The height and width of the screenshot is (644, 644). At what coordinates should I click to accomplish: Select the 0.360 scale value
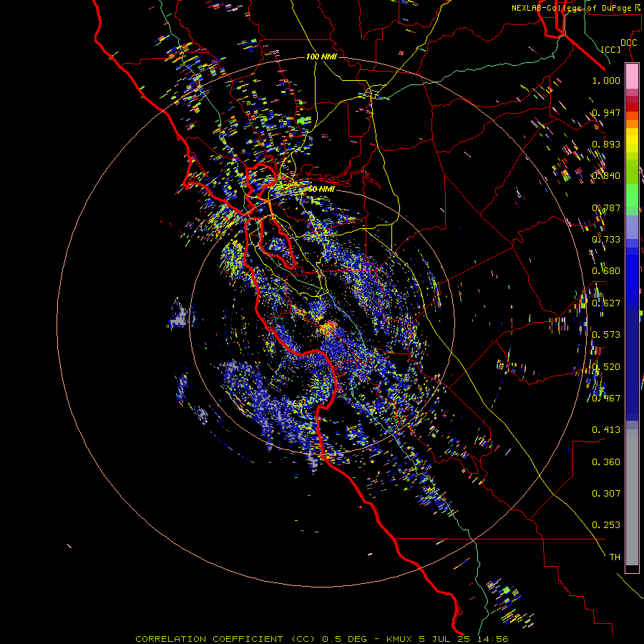tap(606, 462)
